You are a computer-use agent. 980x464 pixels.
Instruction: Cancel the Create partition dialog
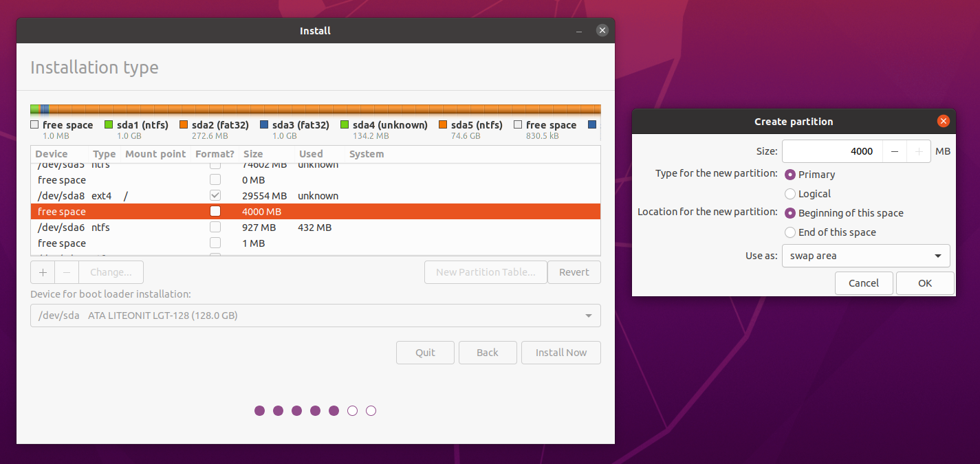point(864,283)
